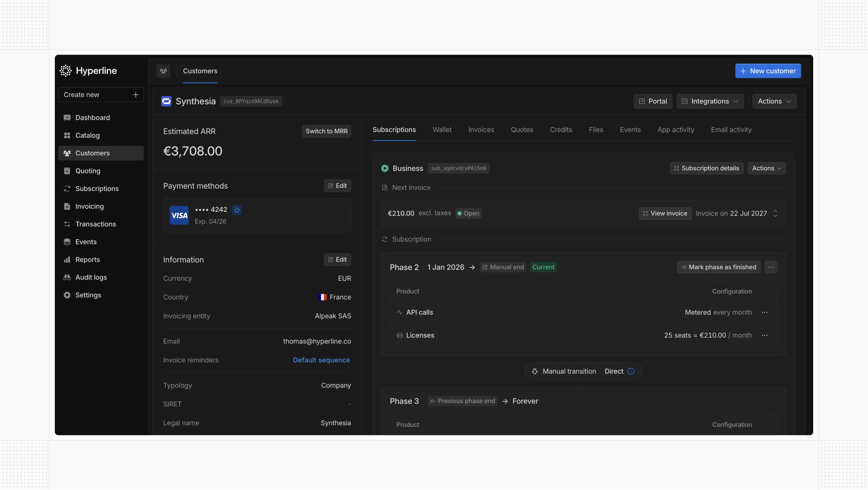868x490 pixels.
Task: Click the customer ID badge cus_BPYqzo9ACd0yek
Action: (251, 101)
